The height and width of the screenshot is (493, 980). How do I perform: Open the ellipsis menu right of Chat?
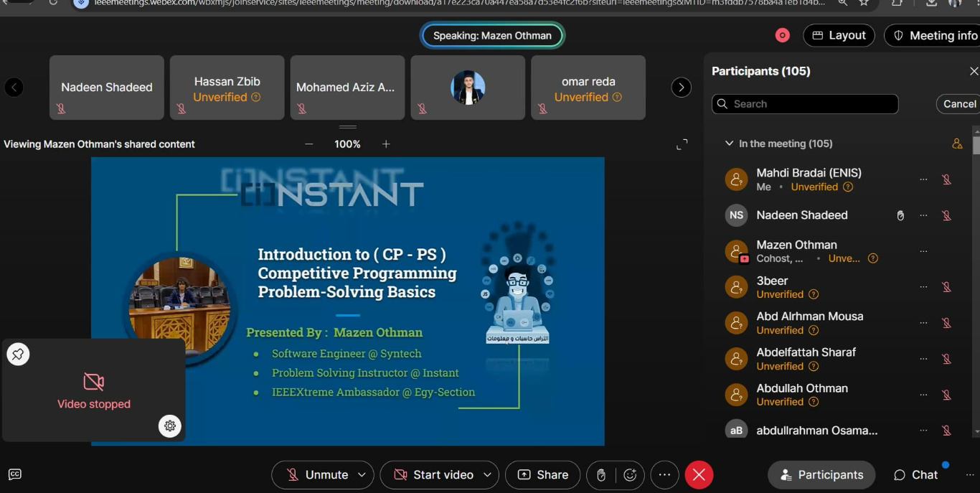point(970,475)
